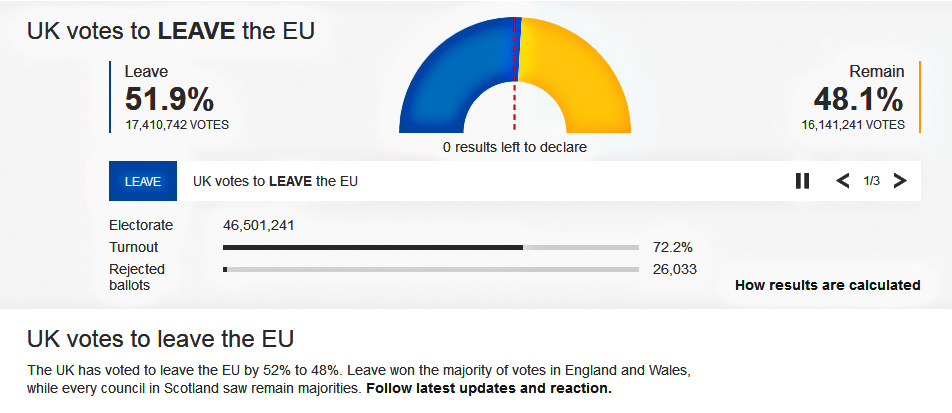Select the Leave 51.9% figure
Image resolution: width=952 pixels, height=413 pixels.
click(169, 99)
